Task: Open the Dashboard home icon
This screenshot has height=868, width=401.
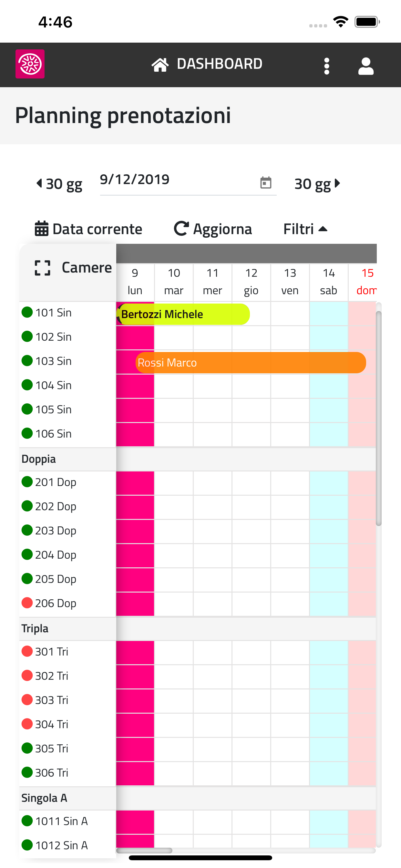Action: (160, 65)
